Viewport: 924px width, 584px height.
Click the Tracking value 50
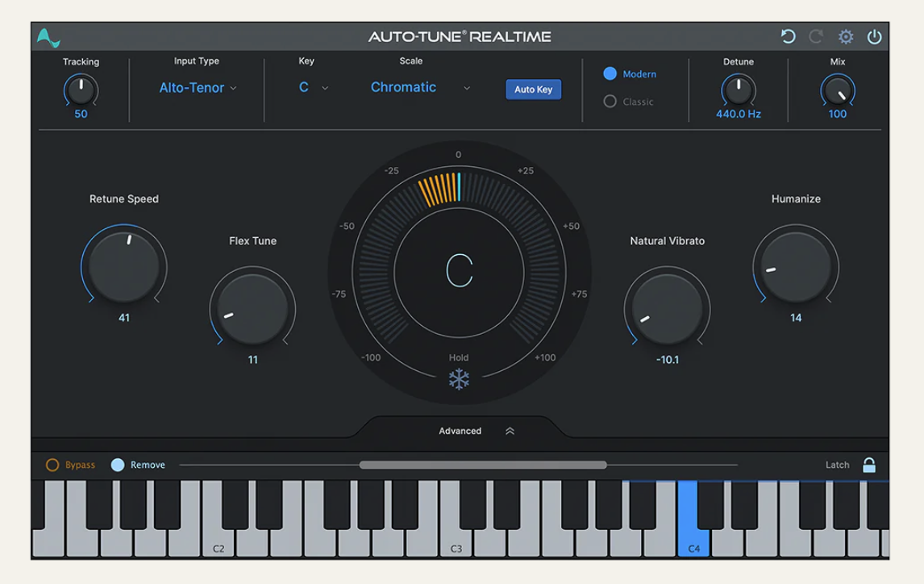click(x=81, y=115)
